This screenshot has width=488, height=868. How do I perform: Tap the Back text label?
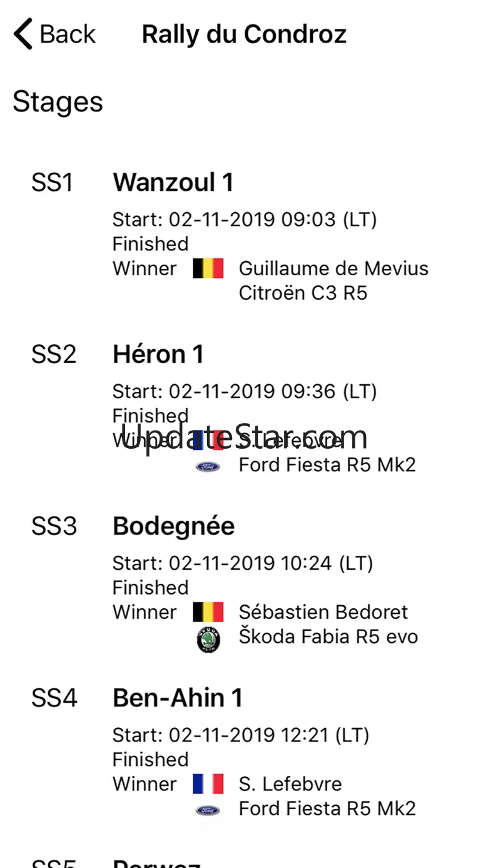coord(68,34)
